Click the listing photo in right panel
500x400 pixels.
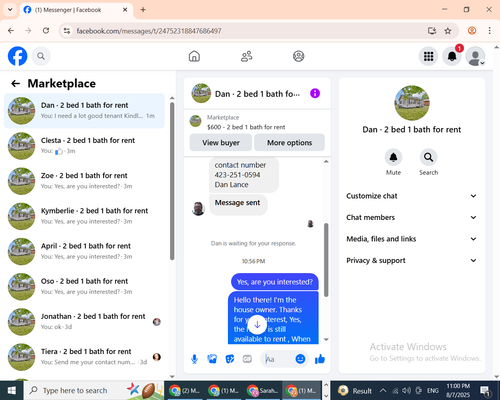[412, 103]
